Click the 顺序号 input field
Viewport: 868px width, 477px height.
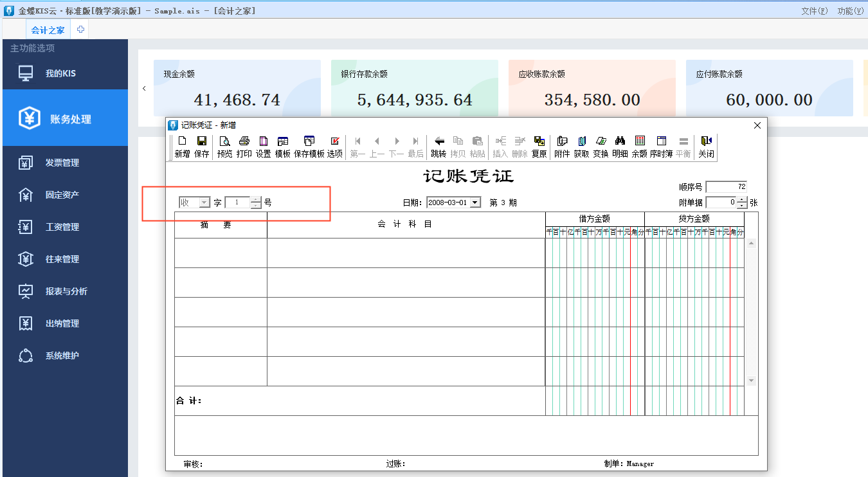(726, 187)
